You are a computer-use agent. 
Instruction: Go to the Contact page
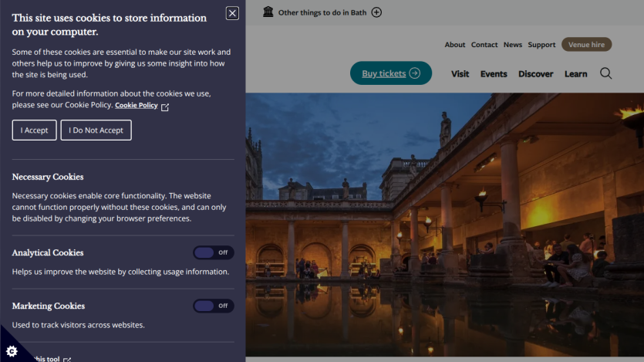[x=484, y=44]
